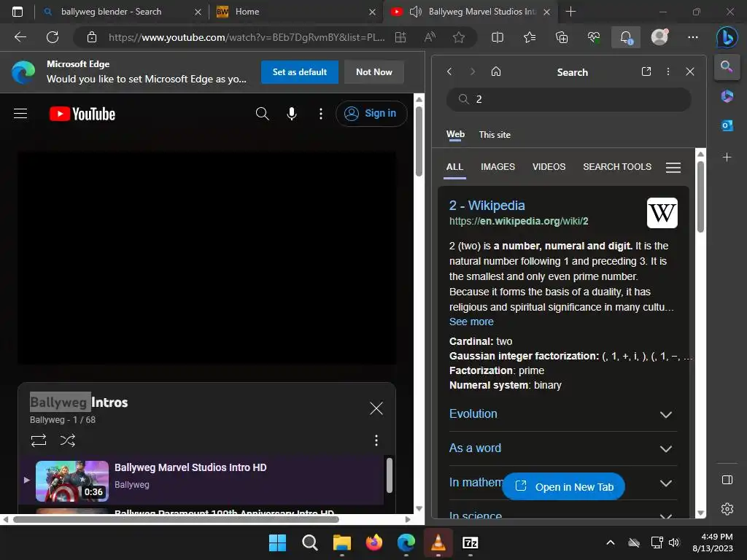Close the Ballyweg Intros playlist panel
Viewport: 747px width, 560px height.
pyautogui.click(x=376, y=408)
